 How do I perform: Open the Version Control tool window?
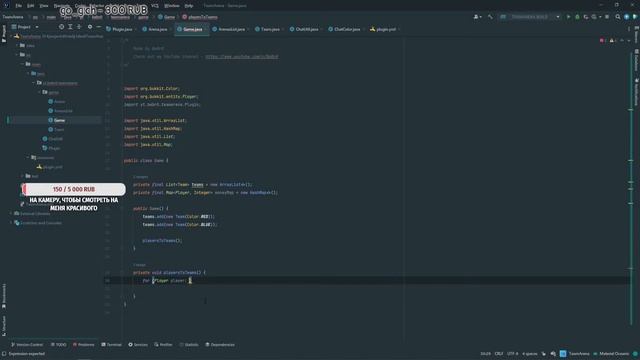[x=27, y=345]
